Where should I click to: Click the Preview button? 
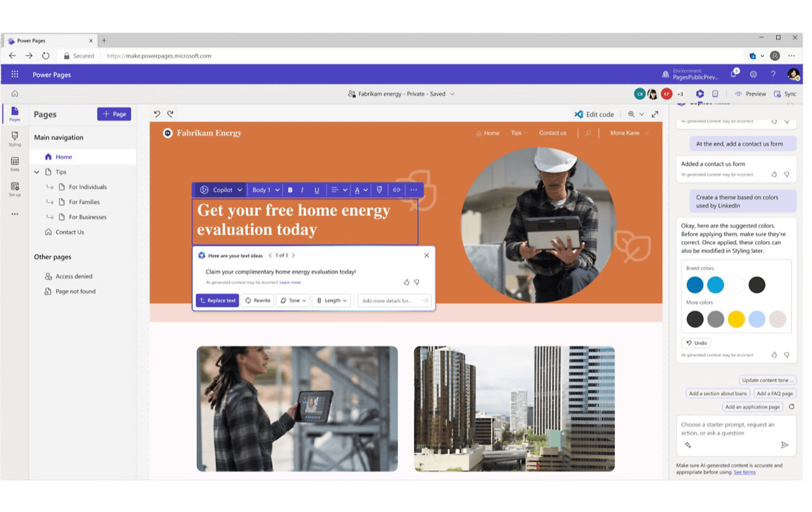[x=750, y=94]
